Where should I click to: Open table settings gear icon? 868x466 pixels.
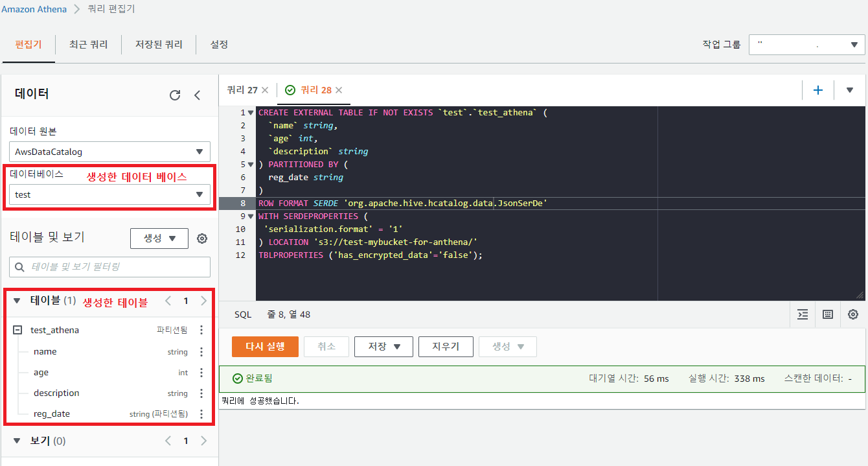point(202,239)
